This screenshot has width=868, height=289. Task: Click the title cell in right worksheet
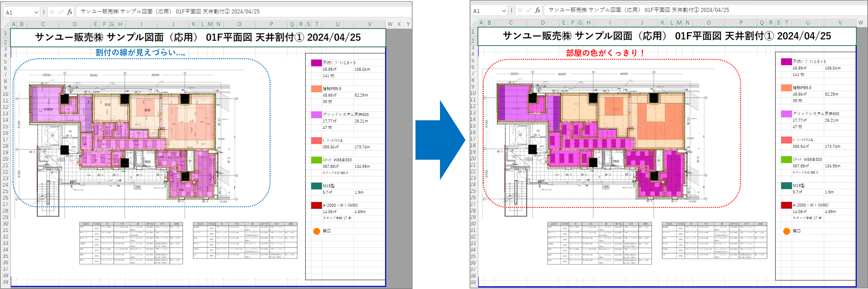click(667, 36)
